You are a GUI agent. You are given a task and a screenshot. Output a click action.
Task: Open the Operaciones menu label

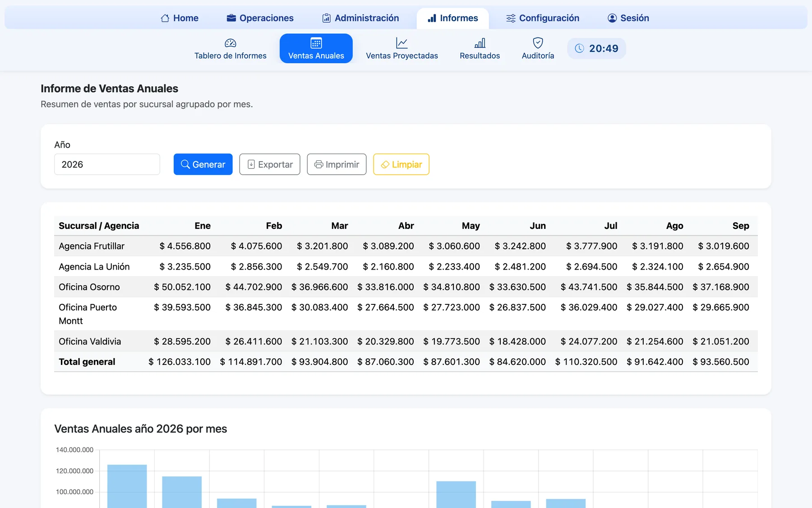267,18
